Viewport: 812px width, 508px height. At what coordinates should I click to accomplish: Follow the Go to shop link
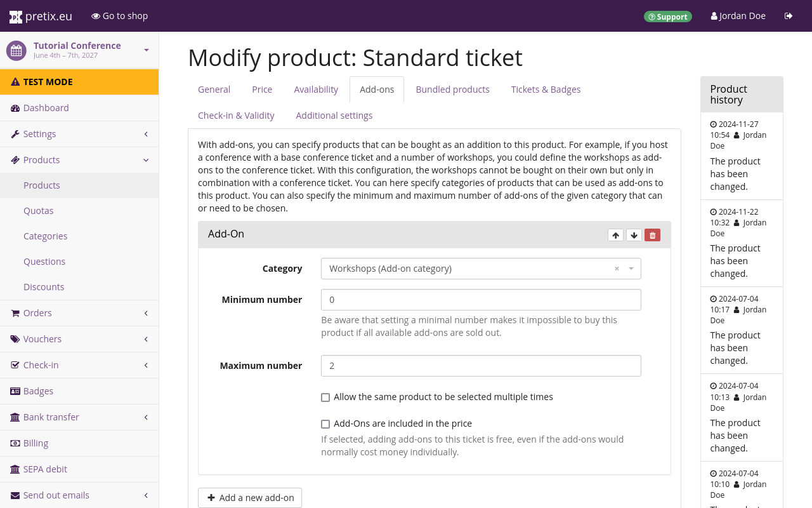point(119,16)
